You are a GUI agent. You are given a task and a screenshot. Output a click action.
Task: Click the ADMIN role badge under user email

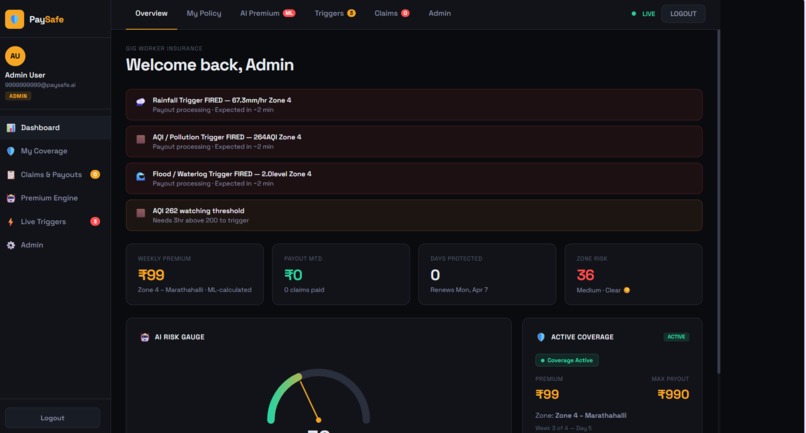[x=18, y=96]
